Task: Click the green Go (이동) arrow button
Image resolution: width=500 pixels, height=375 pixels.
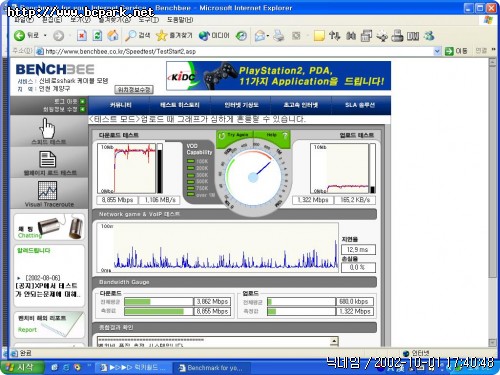Action: (449, 51)
